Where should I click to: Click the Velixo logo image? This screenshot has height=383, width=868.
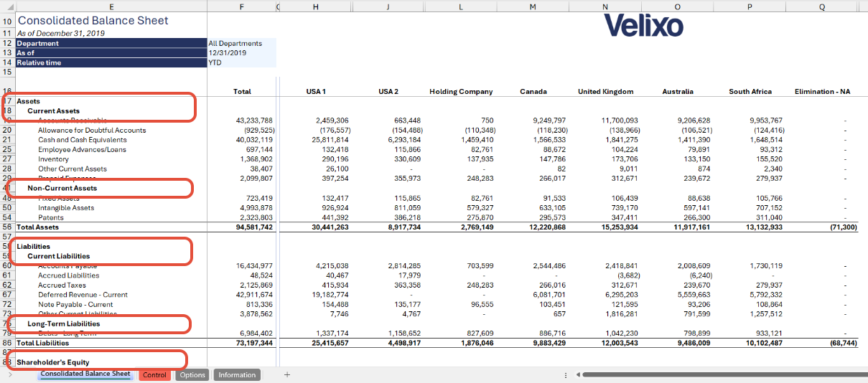click(643, 26)
